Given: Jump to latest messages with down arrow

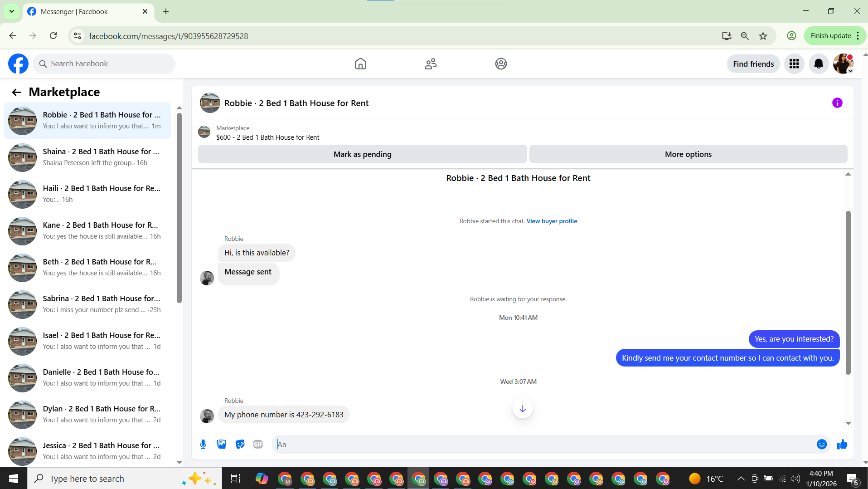Looking at the screenshot, I should 523,409.
